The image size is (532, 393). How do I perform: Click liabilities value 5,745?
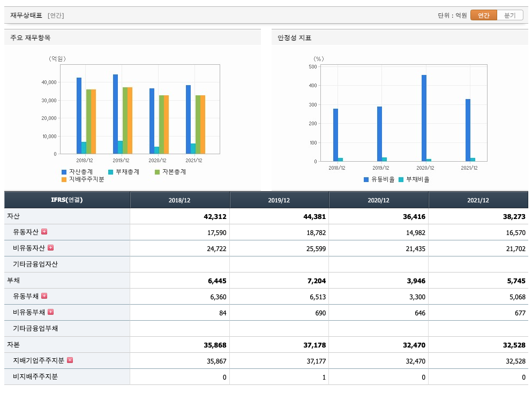click(516, 281)
